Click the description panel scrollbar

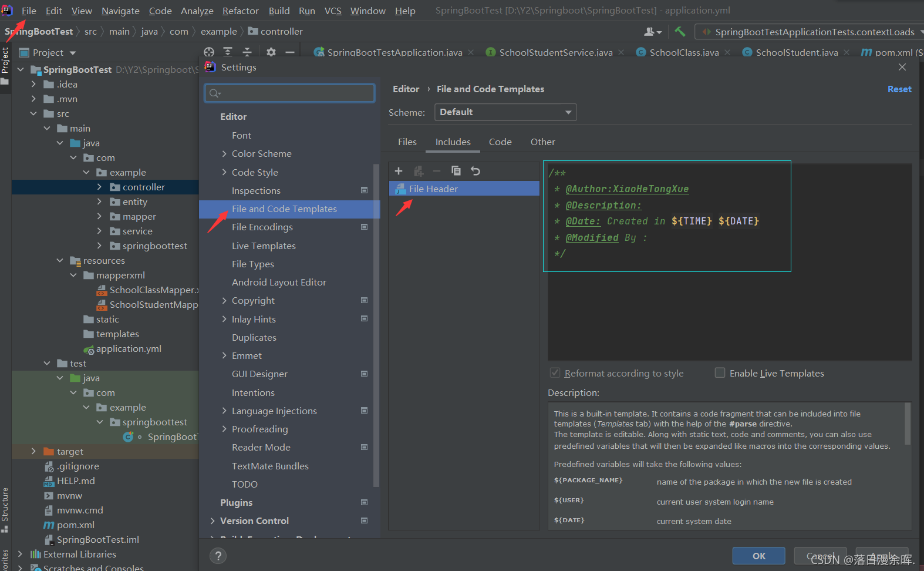[x=908, y=424]
